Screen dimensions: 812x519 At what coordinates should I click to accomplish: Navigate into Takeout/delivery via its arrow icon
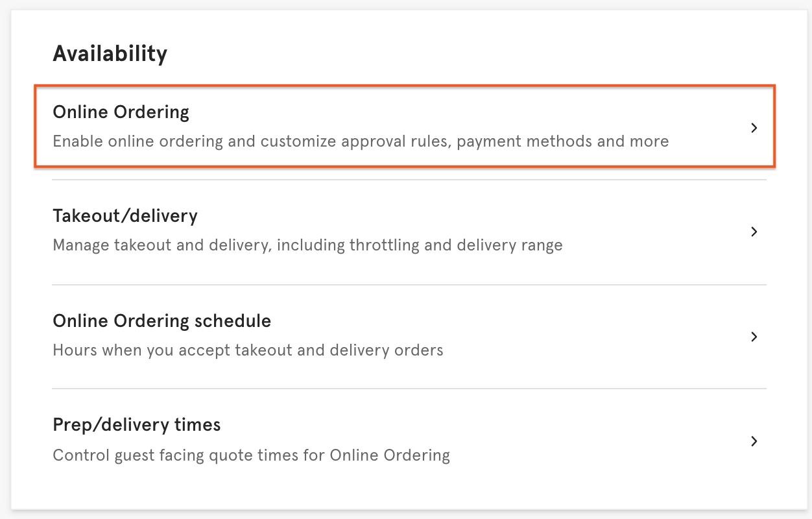coord(754,232)
